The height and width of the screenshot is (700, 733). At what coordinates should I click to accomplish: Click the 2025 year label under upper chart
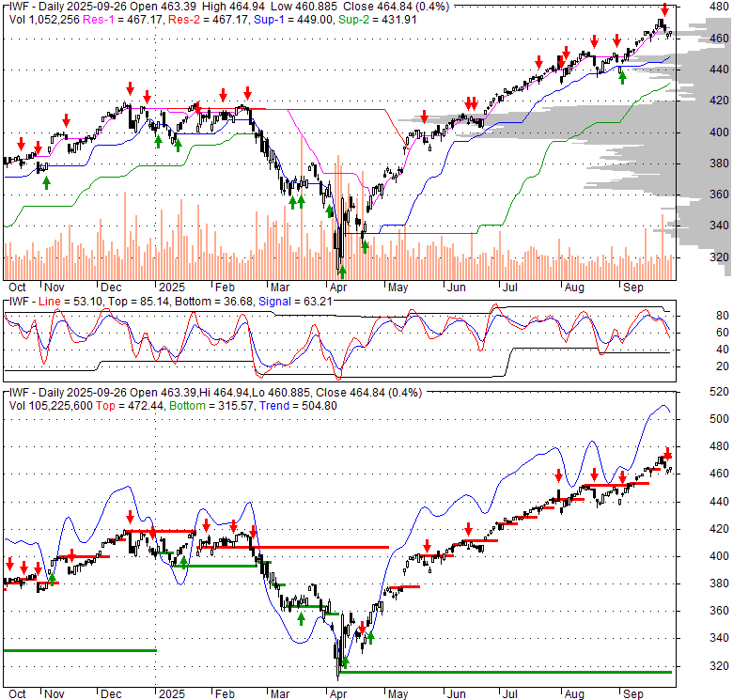[x=172, y=288]
